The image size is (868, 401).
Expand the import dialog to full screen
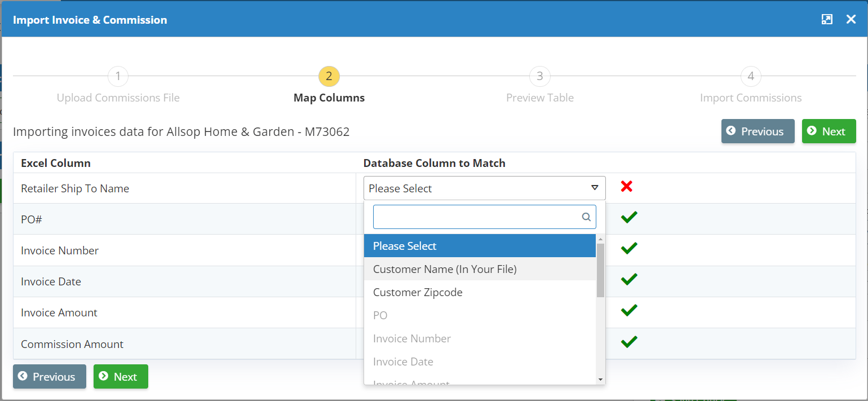[x=827, y=20]
